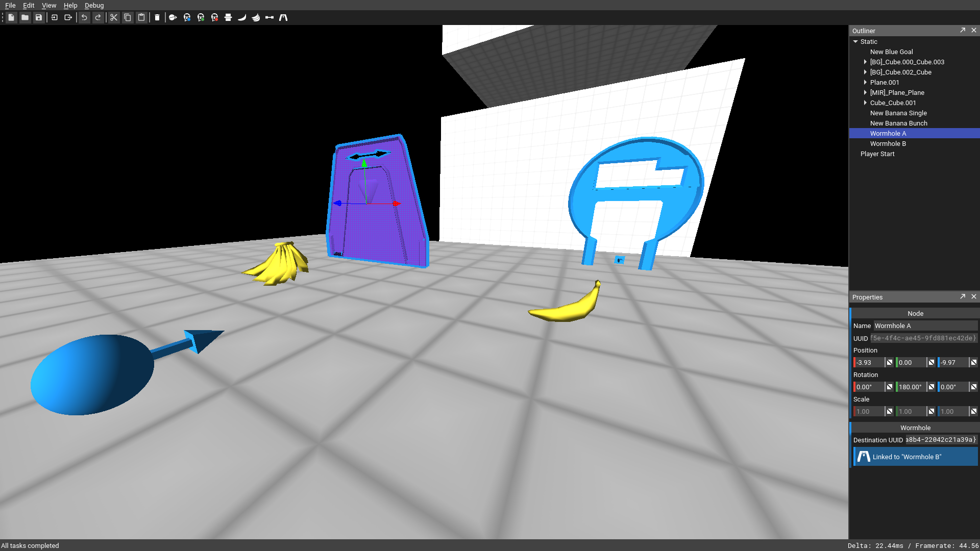Click the Save file toolbar icon

click(x=39, y=17)
